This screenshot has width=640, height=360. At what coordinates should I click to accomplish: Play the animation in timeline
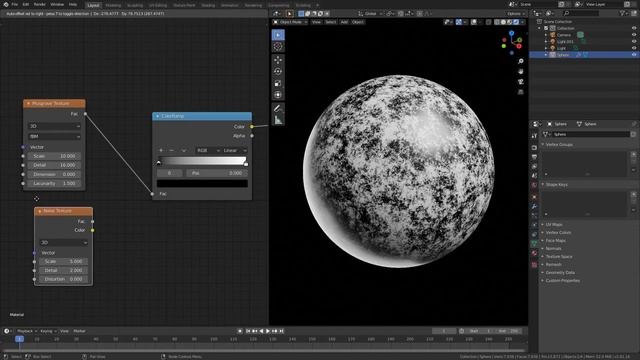click(x=268, y=331)
